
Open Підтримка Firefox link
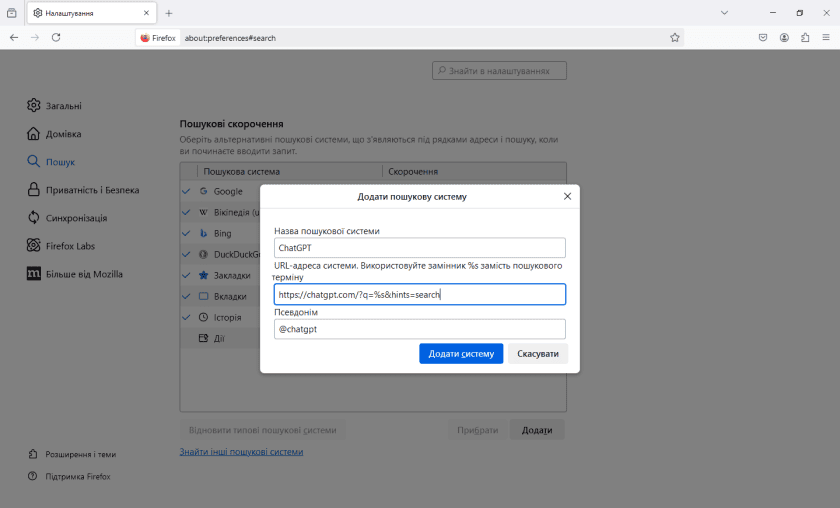(x=69, y=476)
